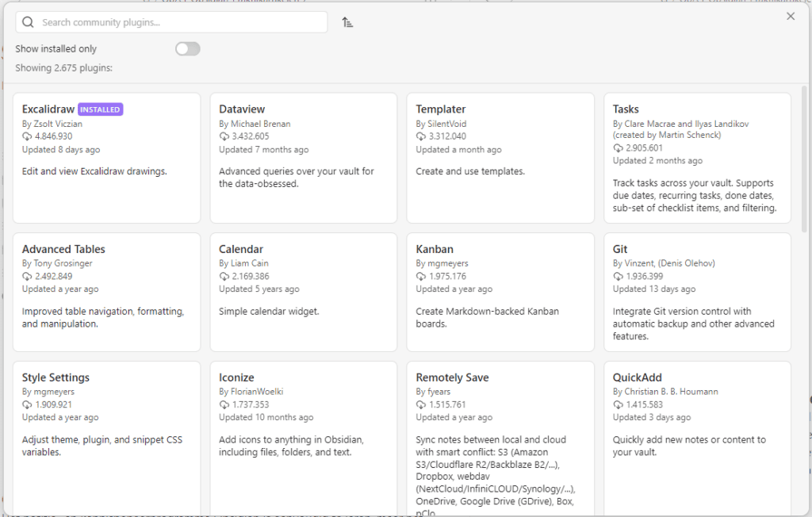This screenshot has height=517, width=812.
Task: Click 'By fyears' author text
Action: tap(433, 392)
